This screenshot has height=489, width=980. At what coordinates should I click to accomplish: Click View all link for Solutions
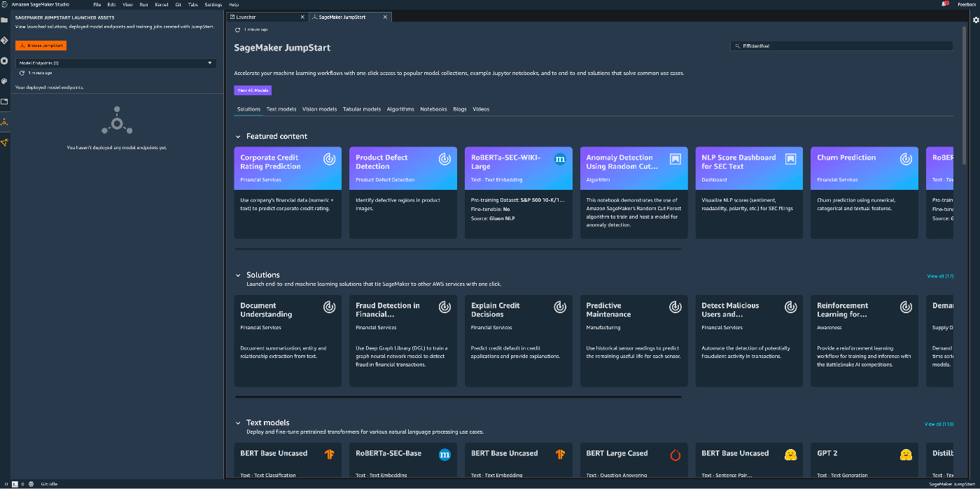coord(940,276)
